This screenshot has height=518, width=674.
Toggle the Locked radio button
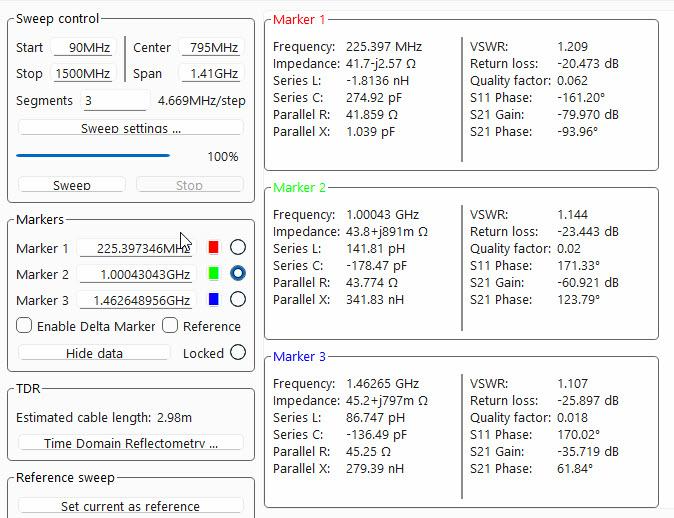coord(238,352)
